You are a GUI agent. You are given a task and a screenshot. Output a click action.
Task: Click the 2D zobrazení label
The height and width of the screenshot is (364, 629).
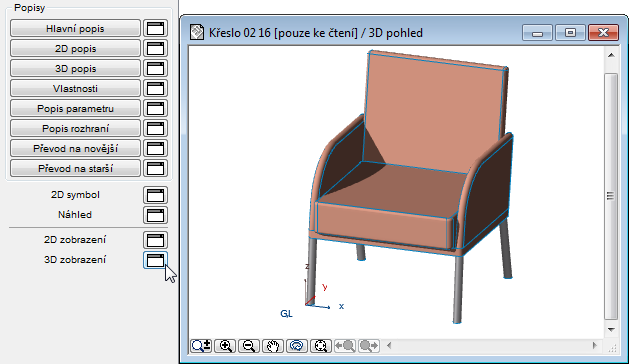(x=75, y=240)
